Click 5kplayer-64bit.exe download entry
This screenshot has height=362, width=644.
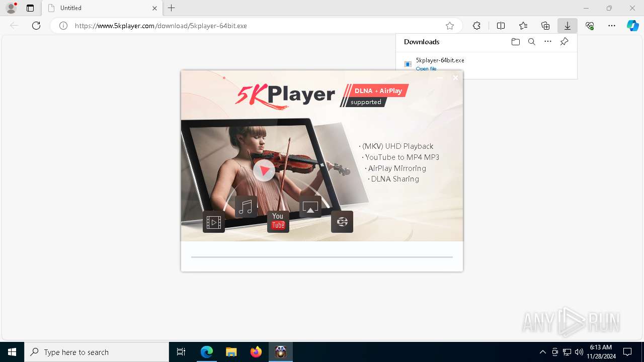click(x=440, y=60)
